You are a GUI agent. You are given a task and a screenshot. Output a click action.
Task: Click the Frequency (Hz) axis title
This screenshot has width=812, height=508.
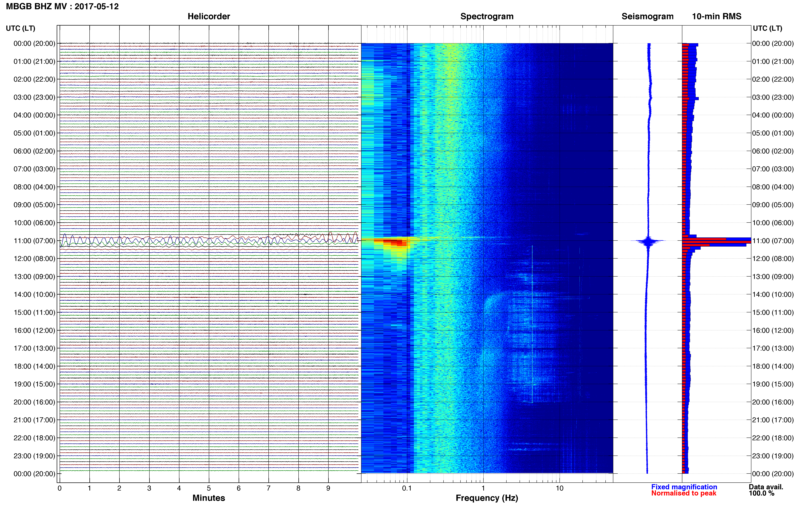coord(487,498)
